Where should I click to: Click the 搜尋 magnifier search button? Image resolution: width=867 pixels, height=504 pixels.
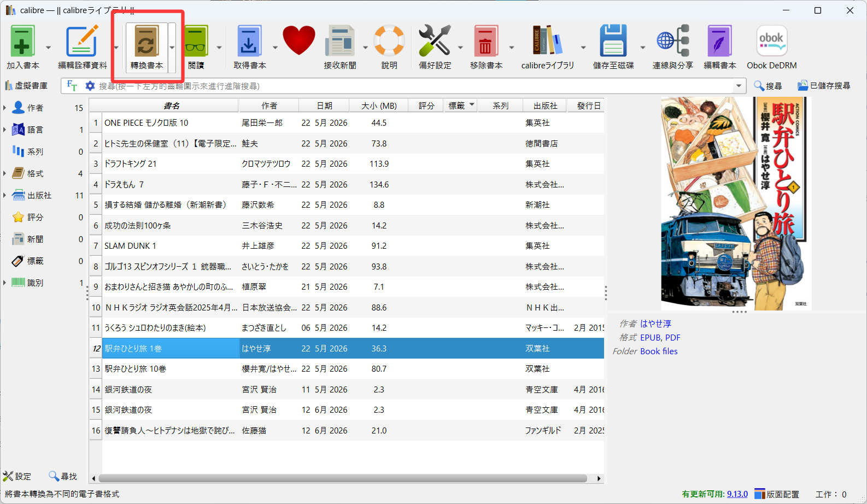(x=768, y=86)
